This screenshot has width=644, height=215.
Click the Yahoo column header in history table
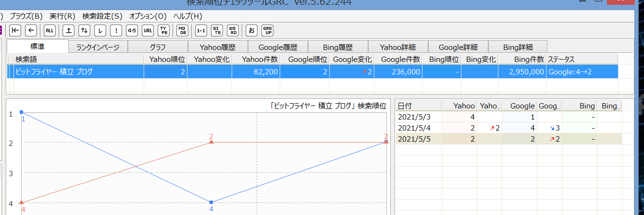458,106
